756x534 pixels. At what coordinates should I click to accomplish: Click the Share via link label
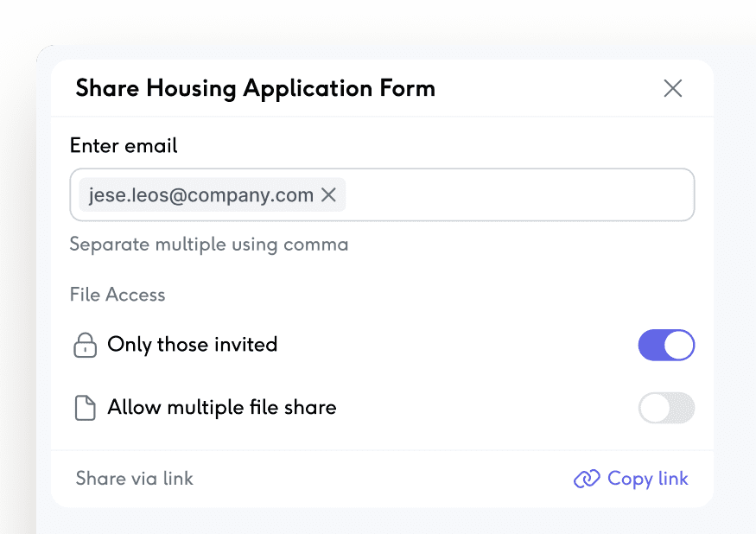tap(135, 479)
